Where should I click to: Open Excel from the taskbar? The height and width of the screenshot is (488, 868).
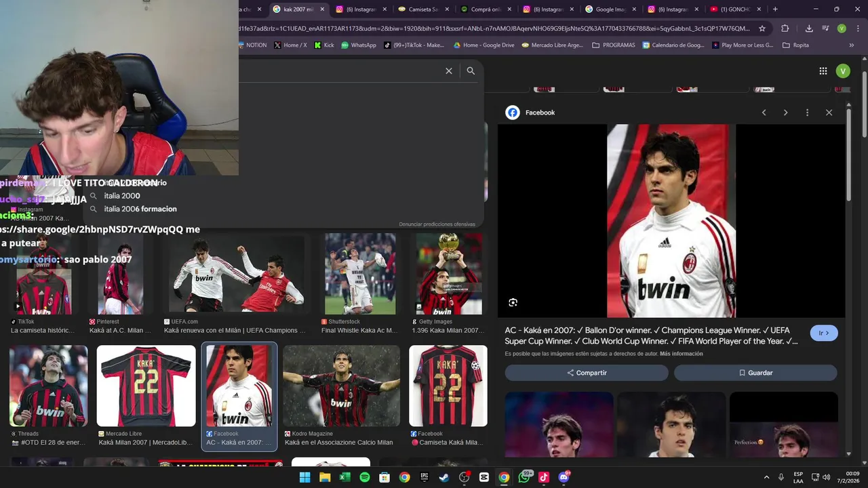pyautogui.click(x=344, y=477)
